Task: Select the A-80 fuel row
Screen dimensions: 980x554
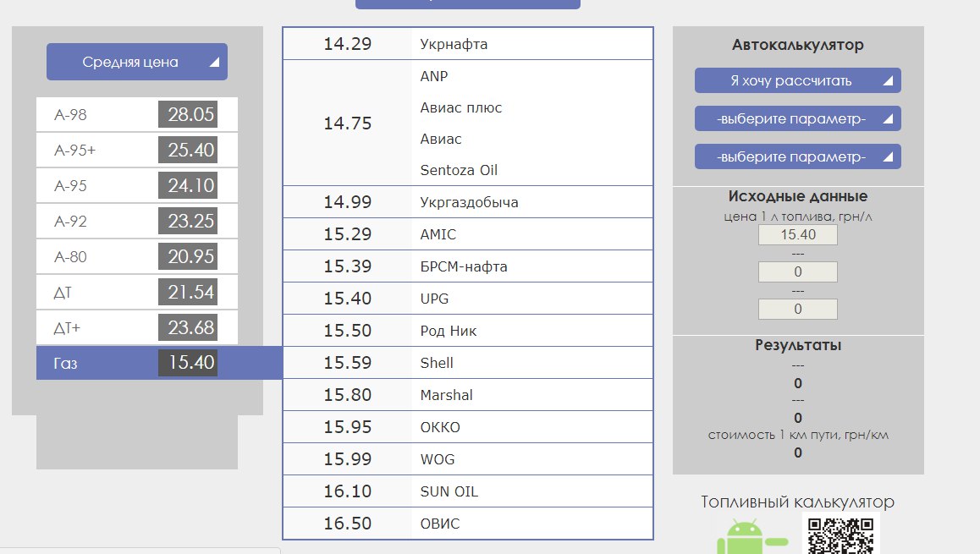Action: (137, 257)
